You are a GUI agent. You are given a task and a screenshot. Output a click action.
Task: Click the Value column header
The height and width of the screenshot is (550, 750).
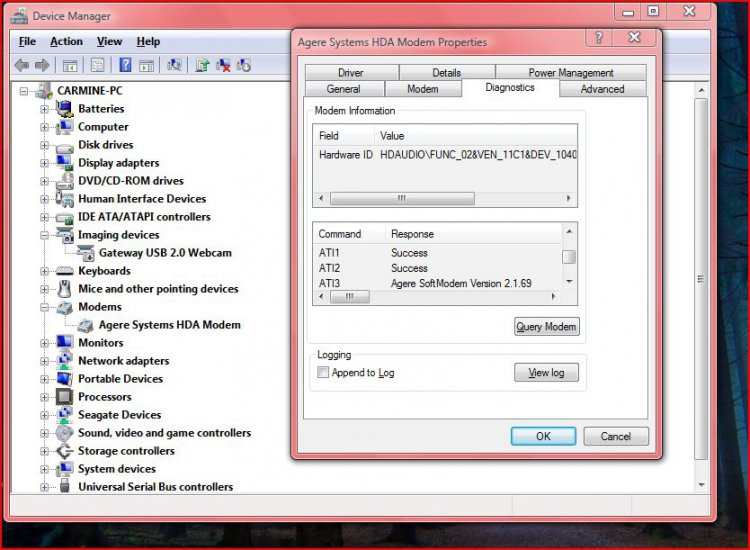click(x=476, y=136)
